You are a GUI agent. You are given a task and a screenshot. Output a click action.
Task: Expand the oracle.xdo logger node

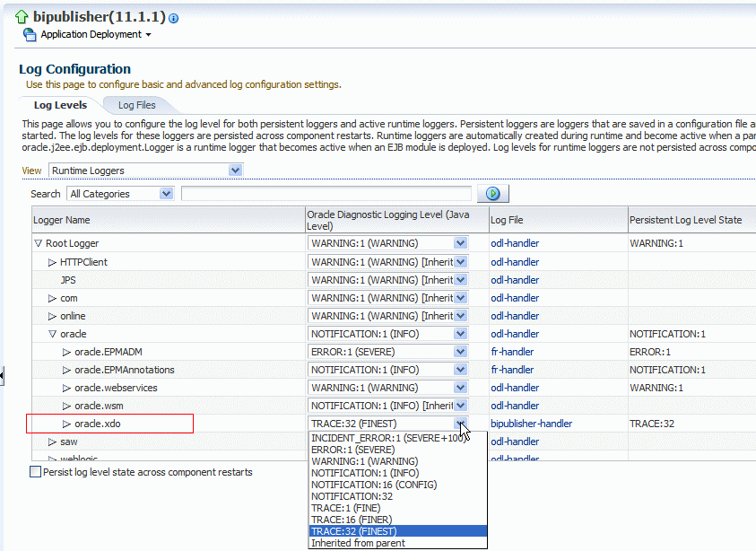pyautogui.click(x=66, y=424)
